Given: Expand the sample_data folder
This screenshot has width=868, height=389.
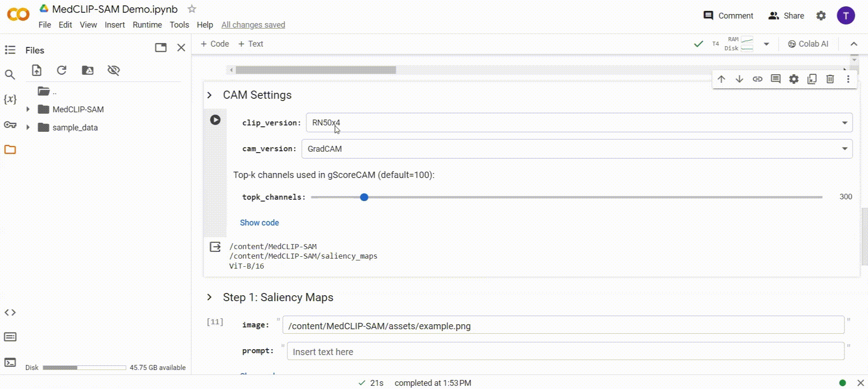Looking at the screenshot, I should point(28,127).
